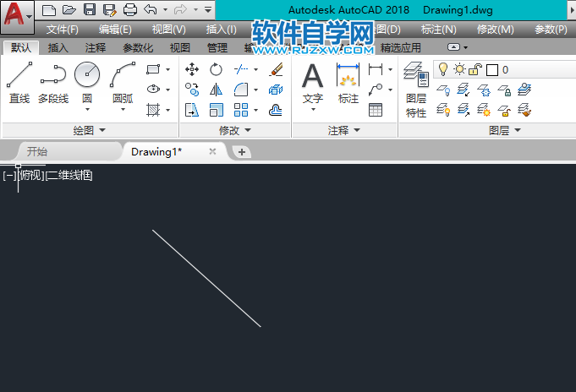Switch to the Annotate (注释) ribbon tab
The image size is (576, 392).
click(x=96, y=47)
